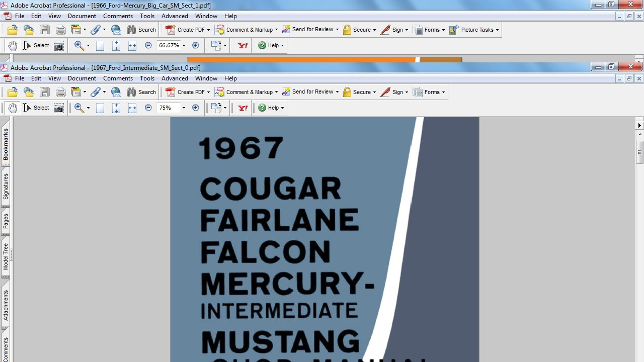Viewport: 644px width, 362px height.
Task: Open Create PDF dropdown in 1967 window
Action: (188, 92)
